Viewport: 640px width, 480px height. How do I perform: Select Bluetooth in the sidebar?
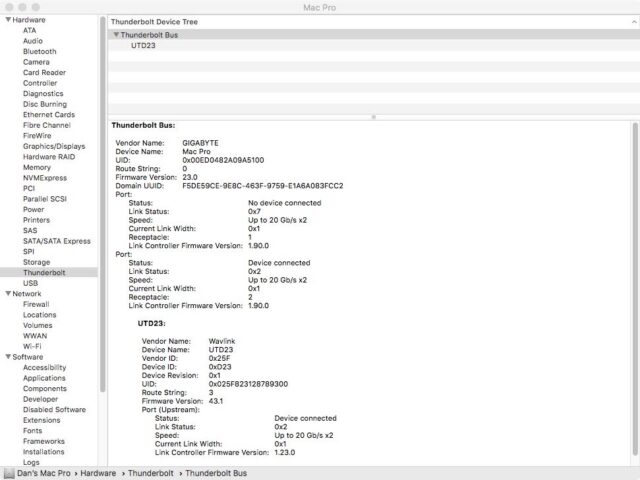(40, 51)
